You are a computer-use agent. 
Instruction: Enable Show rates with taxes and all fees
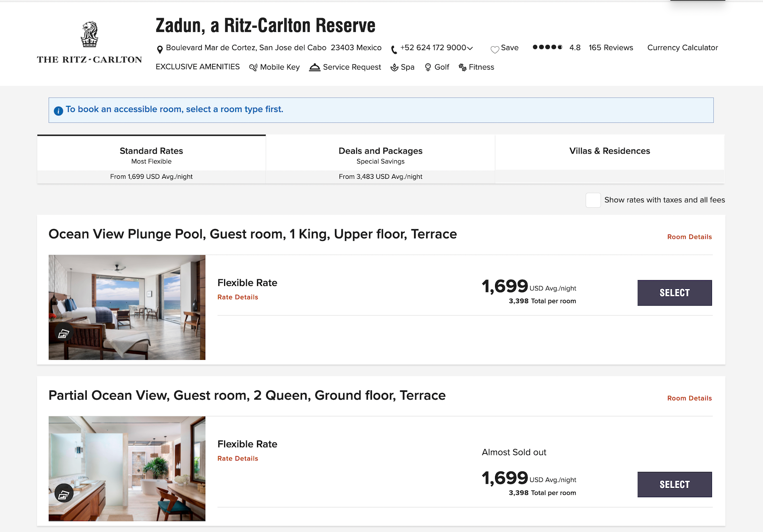click(x=593, y=200)
